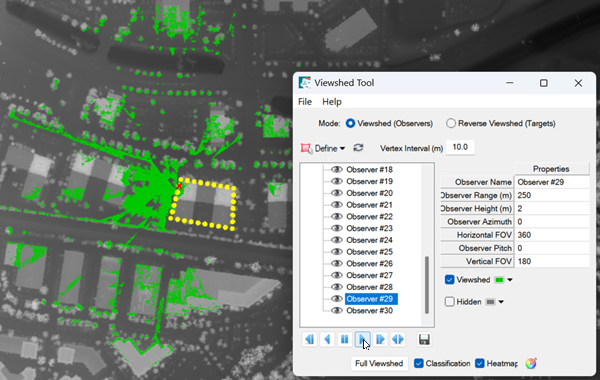Select Observer #28 in the list
Viewport: 600px width, 380px height.
tap(369, 287)
